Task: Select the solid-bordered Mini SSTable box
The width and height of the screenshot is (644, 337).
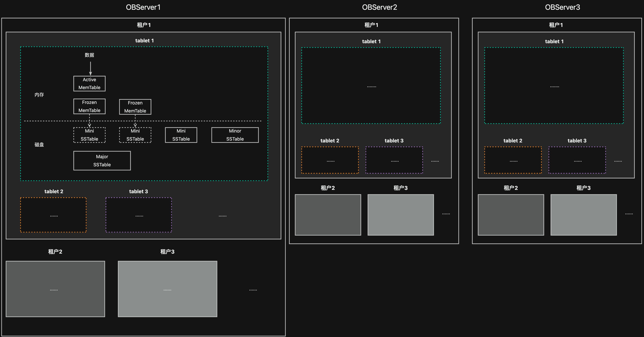Action: 181,135
